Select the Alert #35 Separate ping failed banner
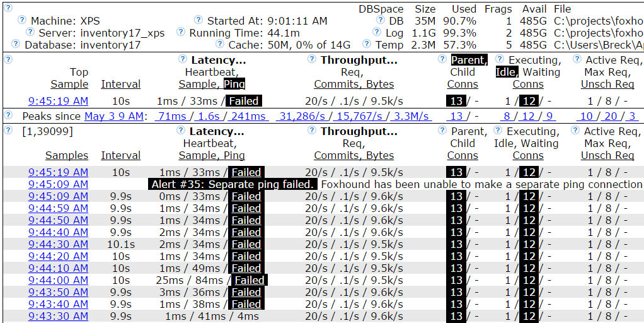This screenshot has height=323, width=644. tap(233, 184)
